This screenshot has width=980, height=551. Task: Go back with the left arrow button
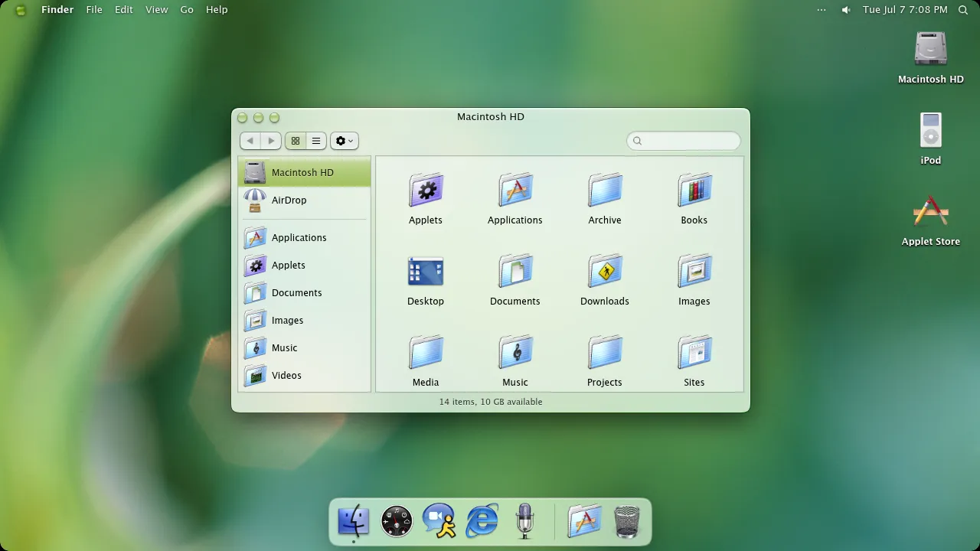coord(250,141)
